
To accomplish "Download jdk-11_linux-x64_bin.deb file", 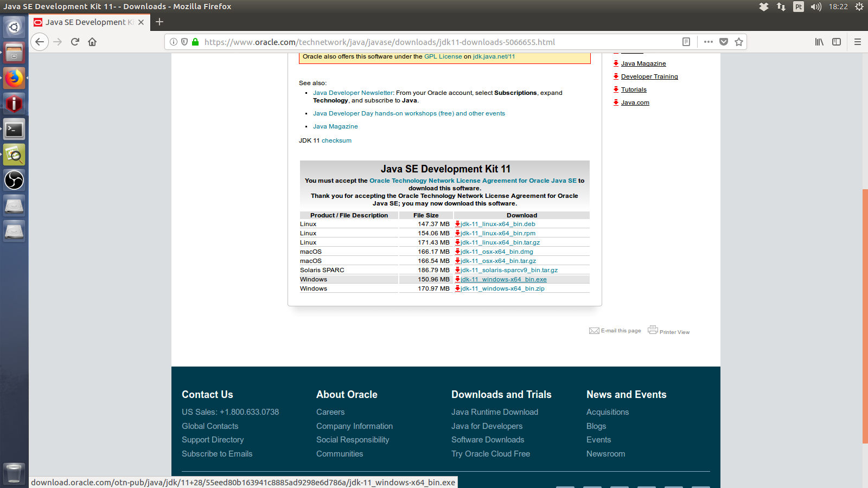I will coord(498,224).
